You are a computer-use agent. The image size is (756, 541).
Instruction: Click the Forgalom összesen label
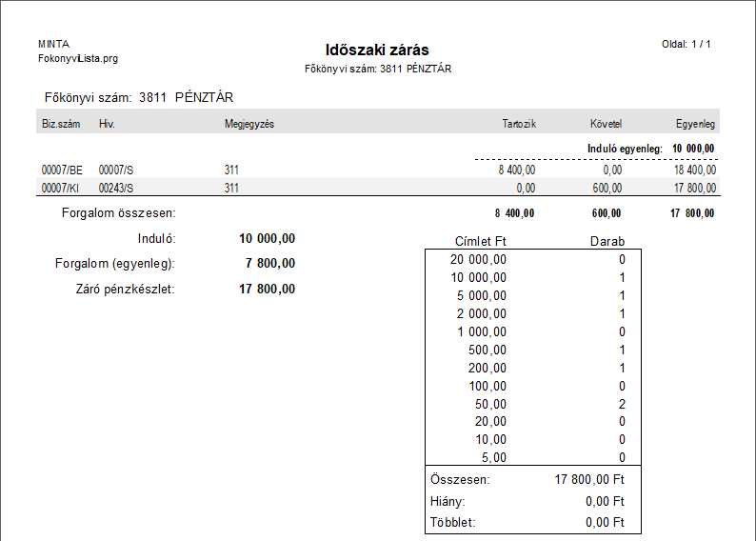coord(119,212)
